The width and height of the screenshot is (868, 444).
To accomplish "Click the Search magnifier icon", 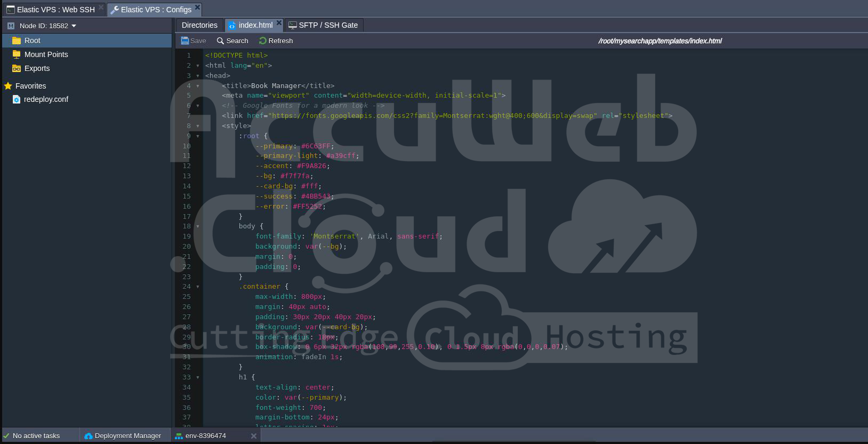I will click(x=220, y=41).
